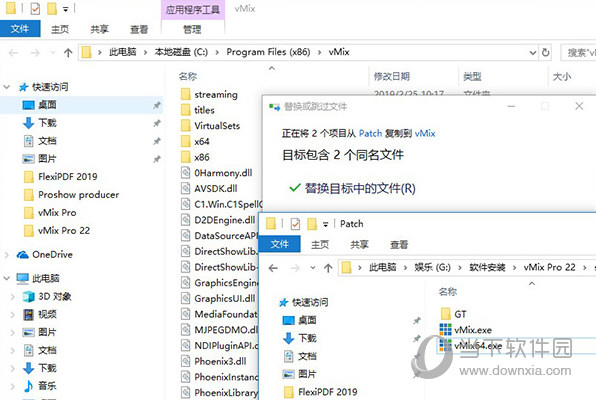Select the GraphicsUI.dll file icon
This screenshot has width=596, height=400.
click(x=185, y=298)
